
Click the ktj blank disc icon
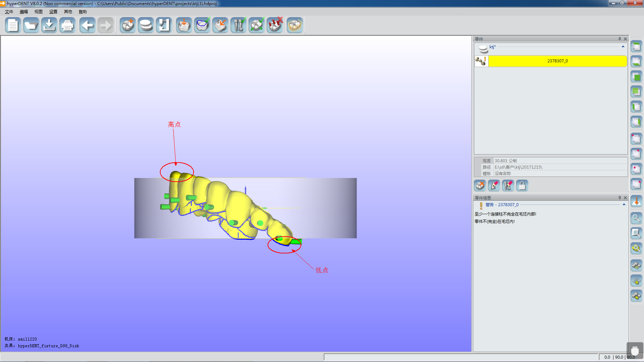pos(483,49)
